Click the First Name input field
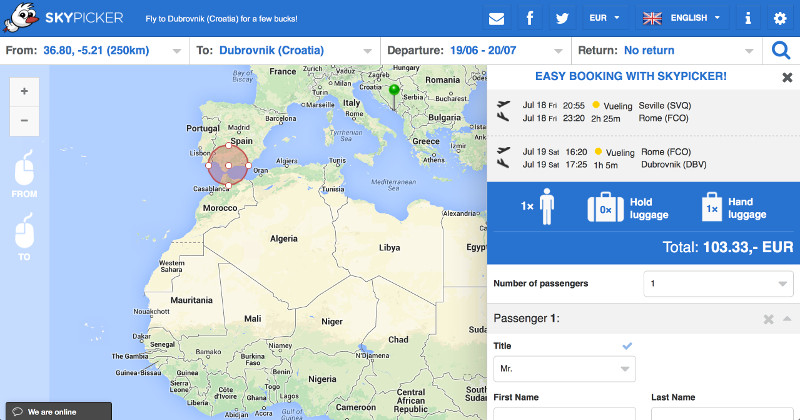Viewport: 800px width, 420px height. [564, 414]
